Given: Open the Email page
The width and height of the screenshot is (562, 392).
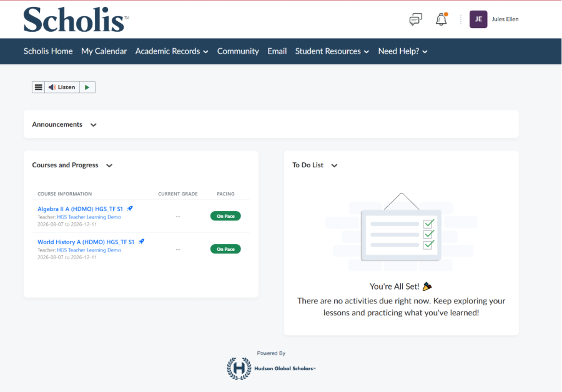Looking at the screenshot, I should tap(277, 51).
